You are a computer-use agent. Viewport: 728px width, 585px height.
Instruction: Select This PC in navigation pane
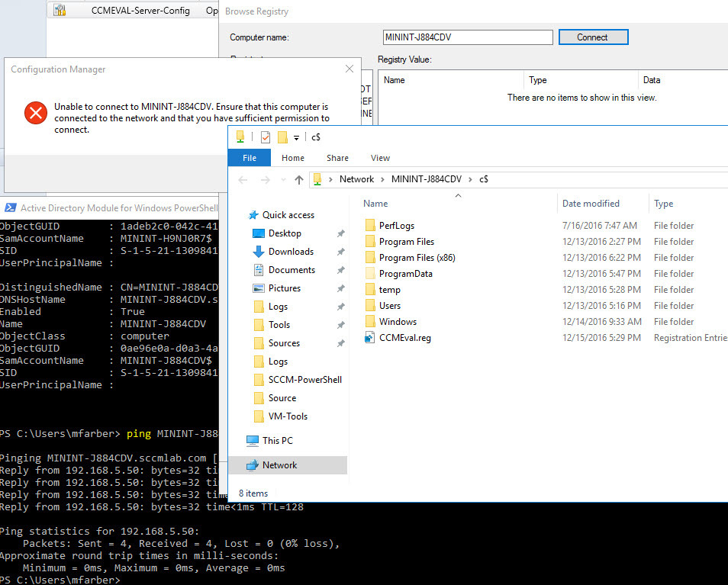[278, 440]
